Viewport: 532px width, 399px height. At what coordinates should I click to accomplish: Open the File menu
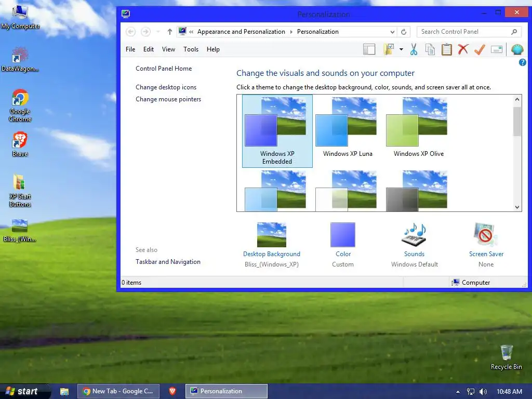pyautogui.click(x=130, y=49)
